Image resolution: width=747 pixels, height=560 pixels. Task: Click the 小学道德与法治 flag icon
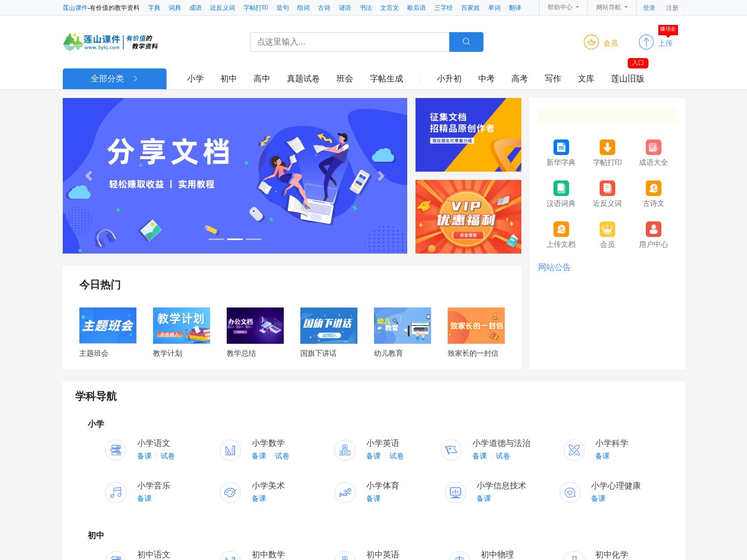pos(451,450)
